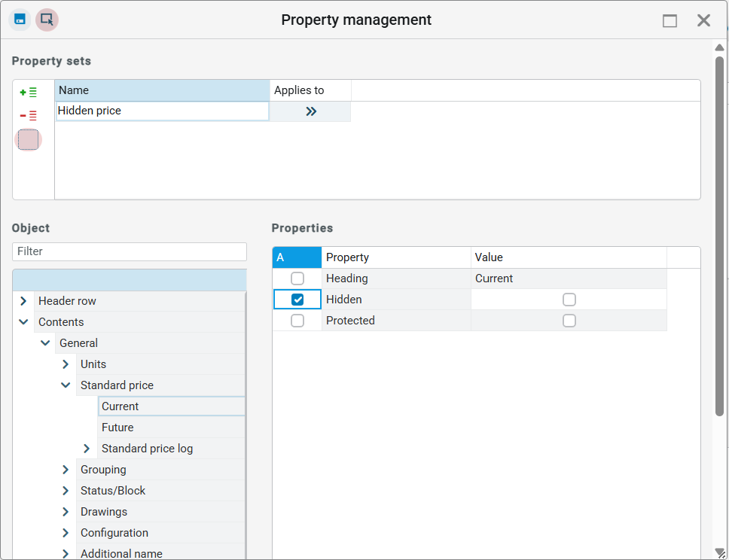729x560 pixels.
Task: Click the scroll down arrow at bottom
Action: [719, 552]
